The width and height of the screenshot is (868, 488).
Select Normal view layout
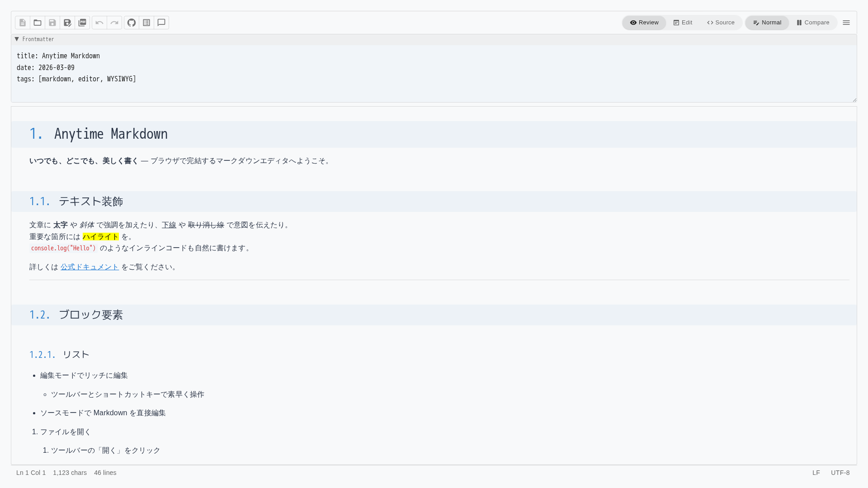pos(767,23)
